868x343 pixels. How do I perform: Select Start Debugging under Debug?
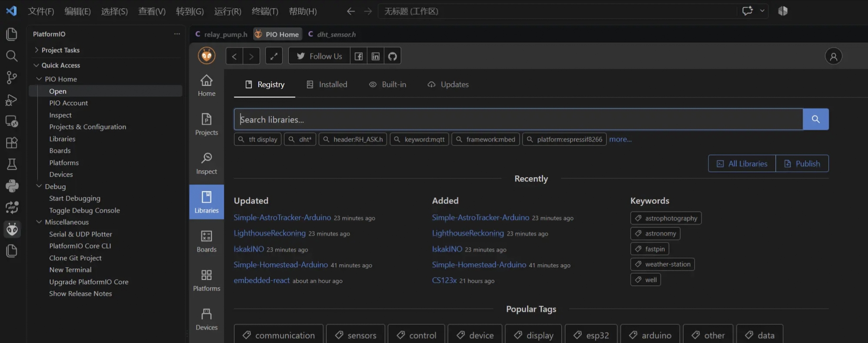point(75,198)
